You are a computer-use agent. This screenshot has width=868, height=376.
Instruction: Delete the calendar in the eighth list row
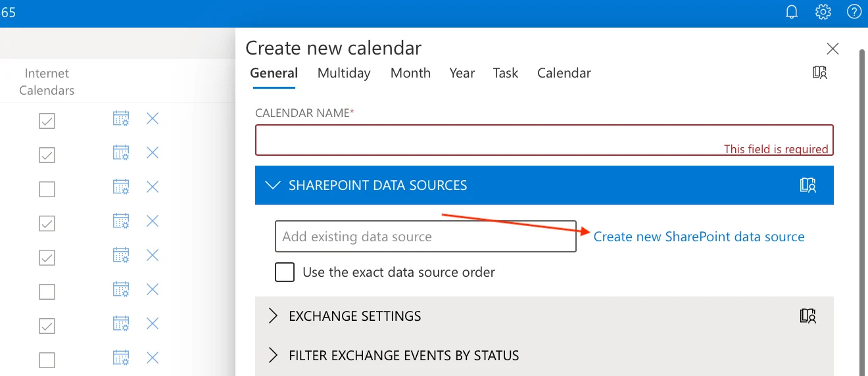click(x=153, y=358)
